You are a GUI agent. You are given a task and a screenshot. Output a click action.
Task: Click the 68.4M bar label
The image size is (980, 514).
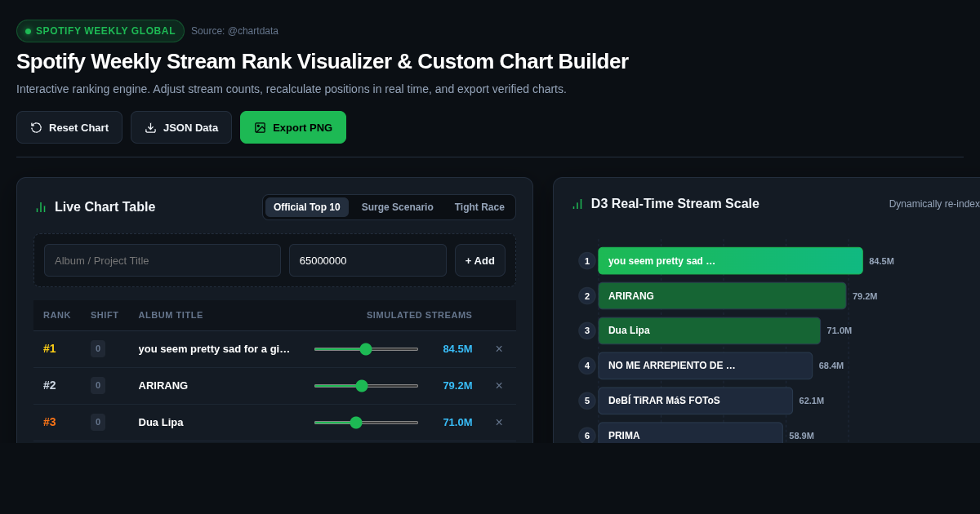(x=831, y=366)
